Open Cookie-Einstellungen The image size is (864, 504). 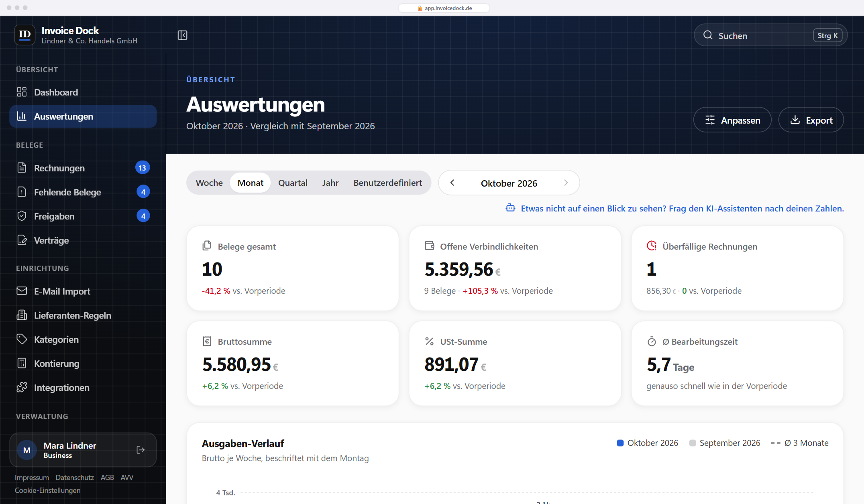click(47, 490)
